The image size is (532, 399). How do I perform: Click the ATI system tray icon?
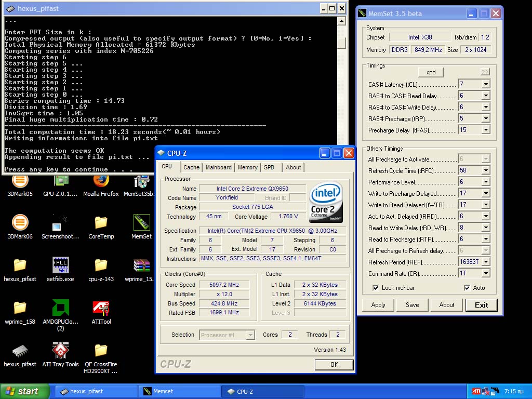[476, 391]
